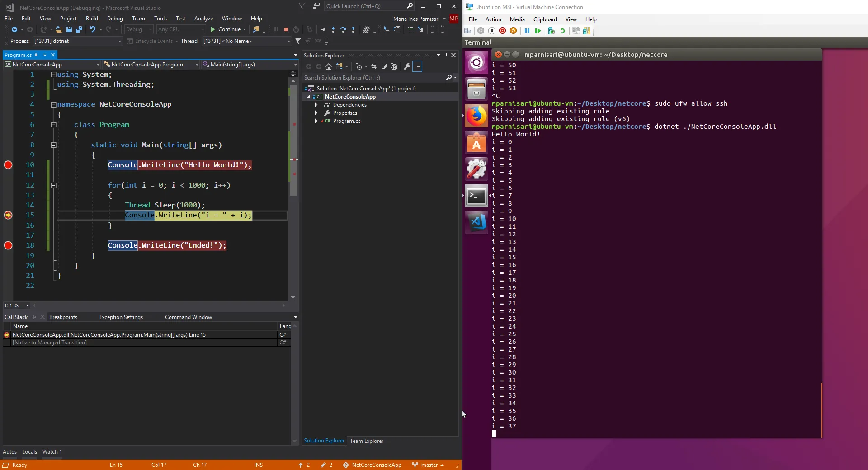Open the Thread dropdown showing No Name
Image resolution: width=868 pixels, height=470 pixels.
click(x=246, y=41)
